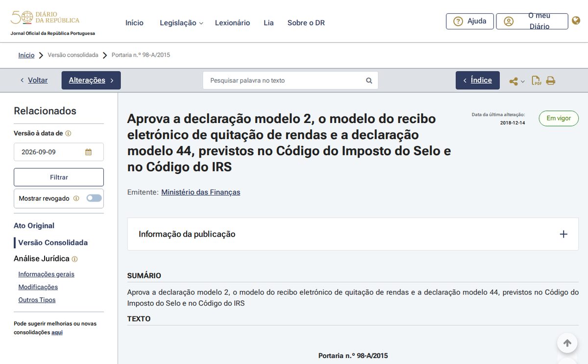The image size is (588, 364).
Task: Open the Outros Tipos link
Action: click(37, 300)
